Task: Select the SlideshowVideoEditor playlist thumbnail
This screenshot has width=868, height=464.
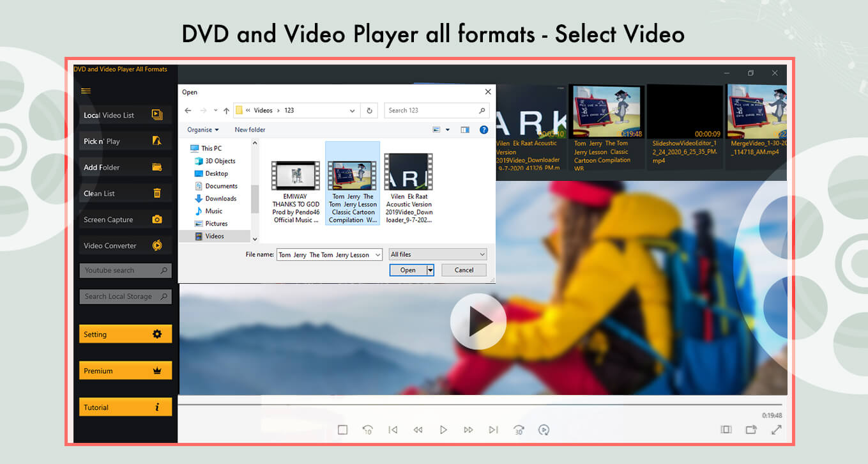Action: click(x=685, y=126)
